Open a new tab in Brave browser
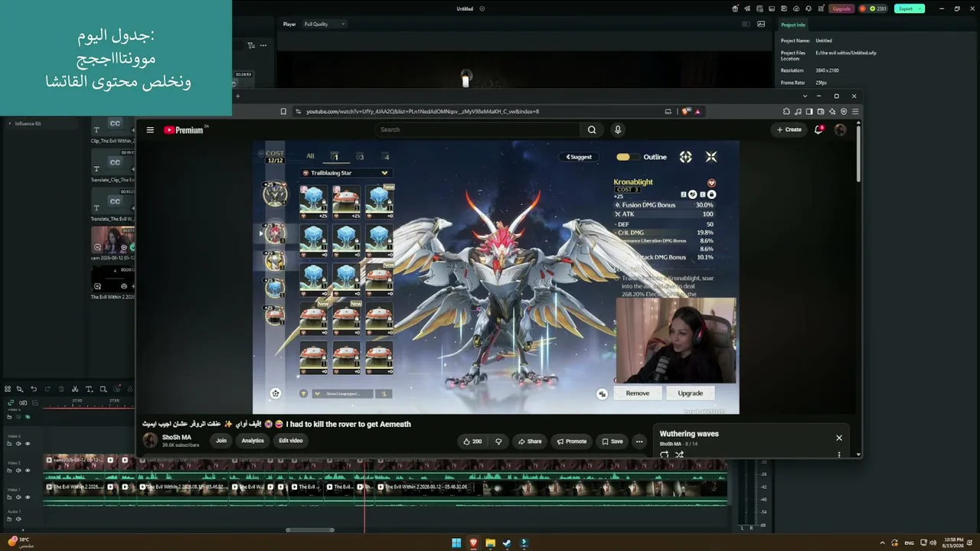The width and height of the screenshot is (980, 551). click(x=237, y=96)
